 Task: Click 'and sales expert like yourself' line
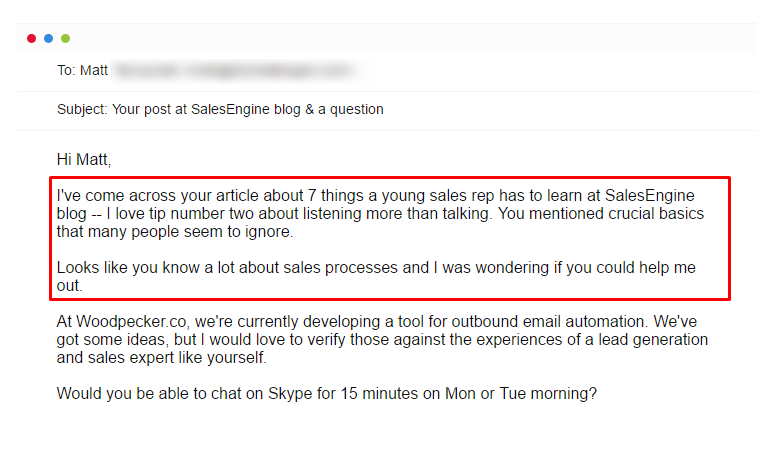[x=161, y=358]
